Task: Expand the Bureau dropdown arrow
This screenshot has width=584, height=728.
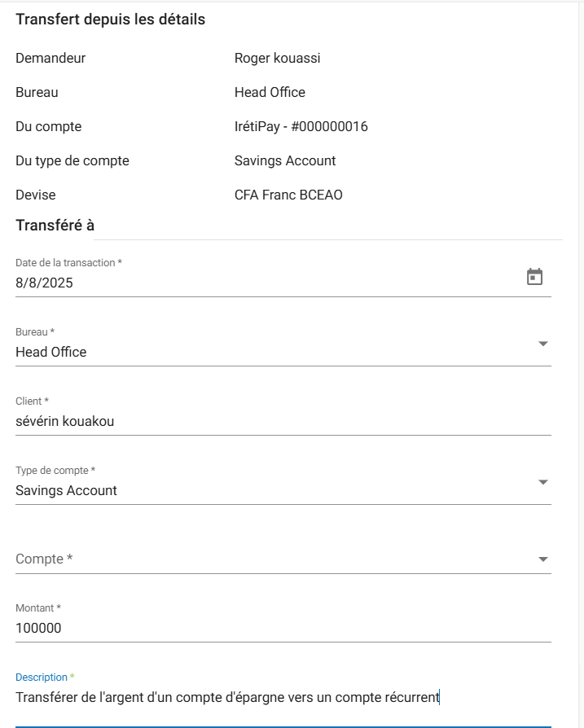Action: [542, 344]
